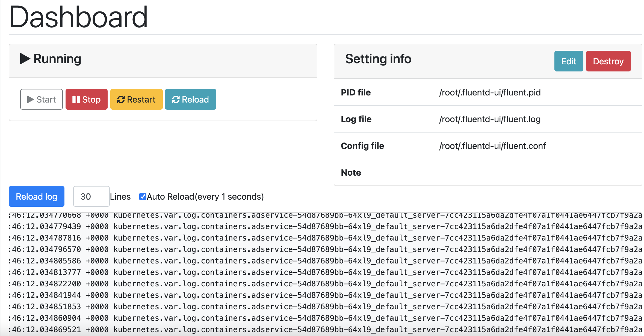644x336 pixels.
Task: Click the pause icon on Stop button
Action: pos(76,100)
